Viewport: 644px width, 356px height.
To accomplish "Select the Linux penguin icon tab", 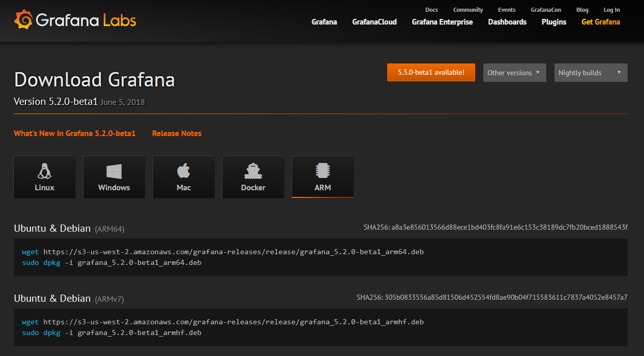I will point(45,177).
